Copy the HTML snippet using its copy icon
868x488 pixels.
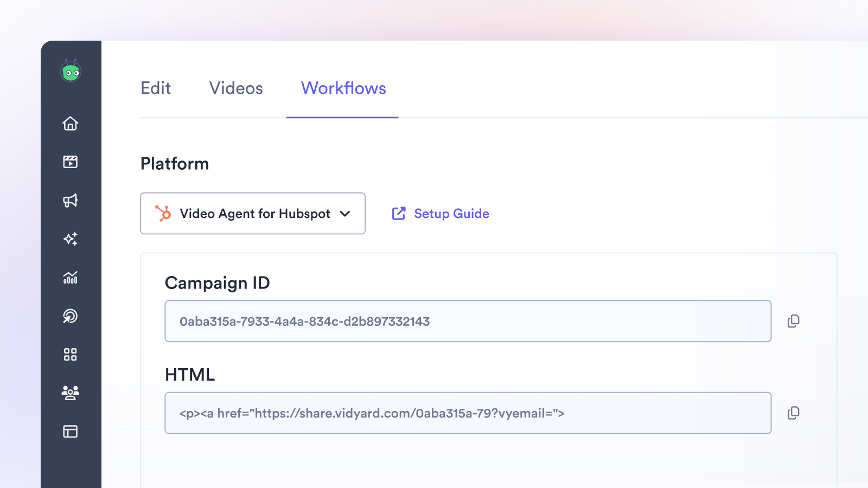(x=794, y=413)
